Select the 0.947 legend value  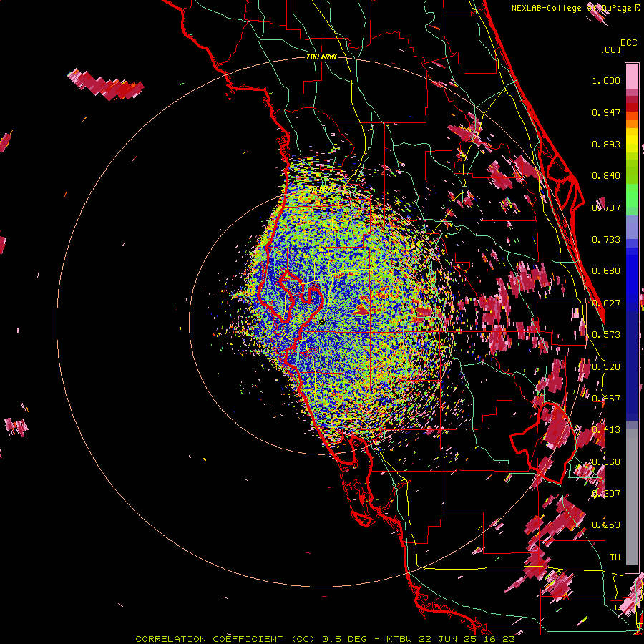(606, 112)
